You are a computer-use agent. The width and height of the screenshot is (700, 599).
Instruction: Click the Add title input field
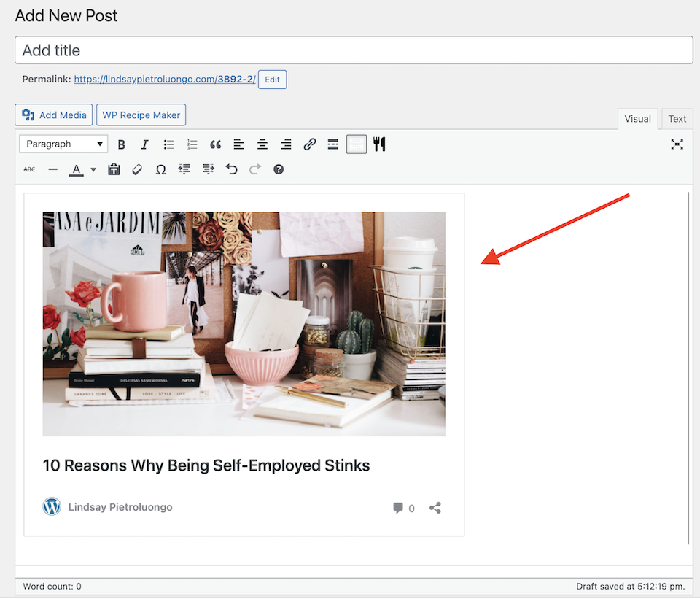354,50
